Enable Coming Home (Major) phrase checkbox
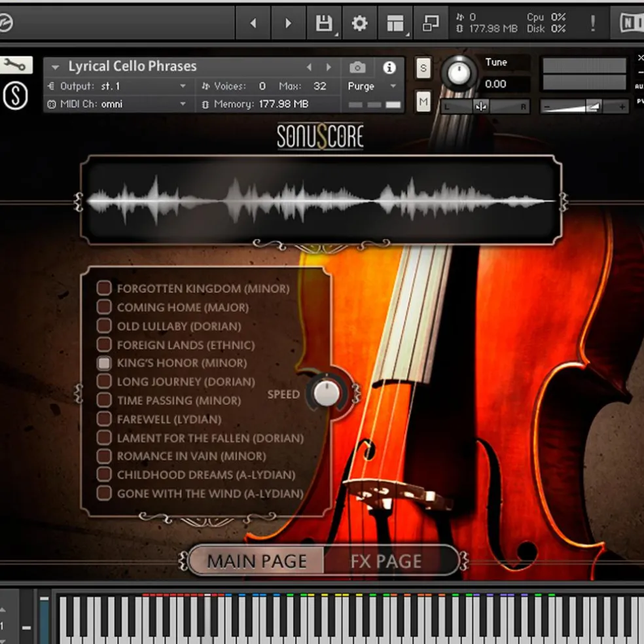The height and width of the screenshot is (644, 644). pos(104,306)
